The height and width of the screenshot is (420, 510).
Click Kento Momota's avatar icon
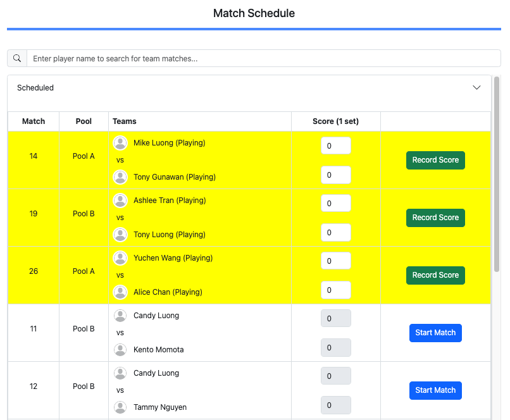(x=120, y=350)
